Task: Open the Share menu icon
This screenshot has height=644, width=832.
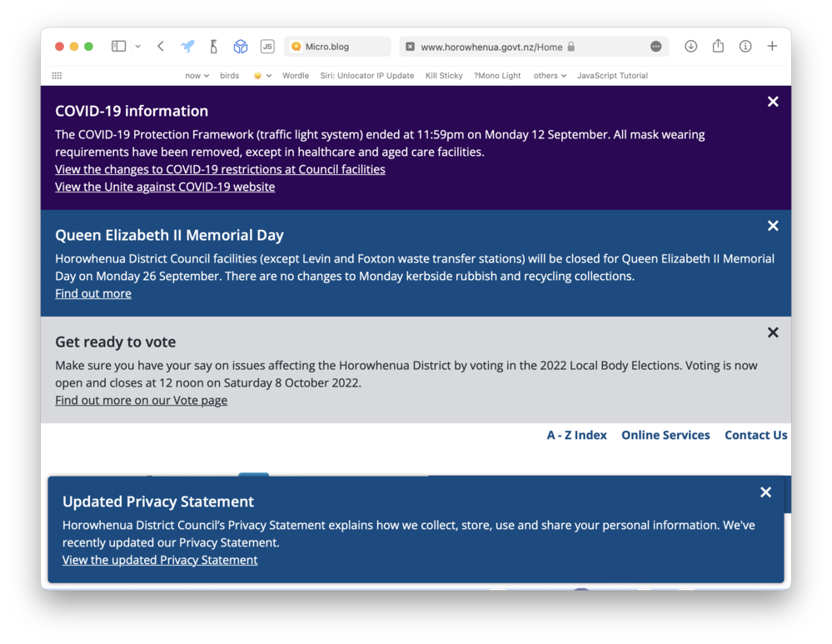Action: pos(718,46)
